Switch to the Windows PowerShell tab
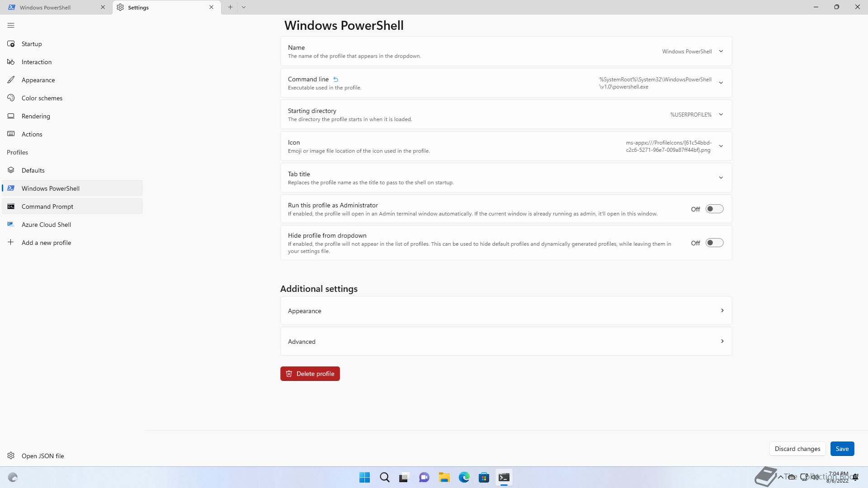The width and height of the screenshot is (868, 488). click(57, 7)
